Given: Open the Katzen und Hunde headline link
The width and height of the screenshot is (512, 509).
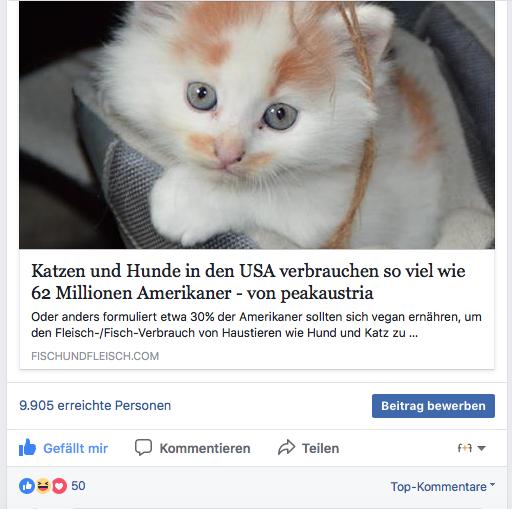Looking at the screenshot, I should click(x=248, y=282).
